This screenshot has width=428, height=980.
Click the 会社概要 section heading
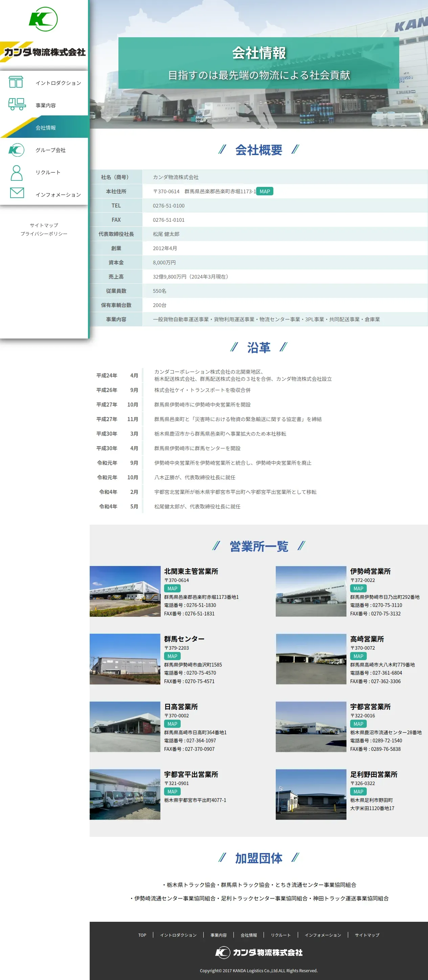point(258,150)
